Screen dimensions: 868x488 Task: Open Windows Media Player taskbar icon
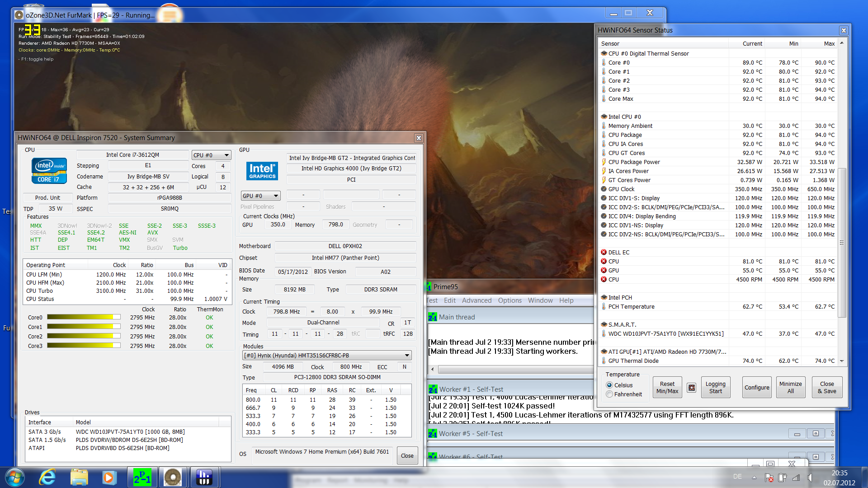[109, 477]
